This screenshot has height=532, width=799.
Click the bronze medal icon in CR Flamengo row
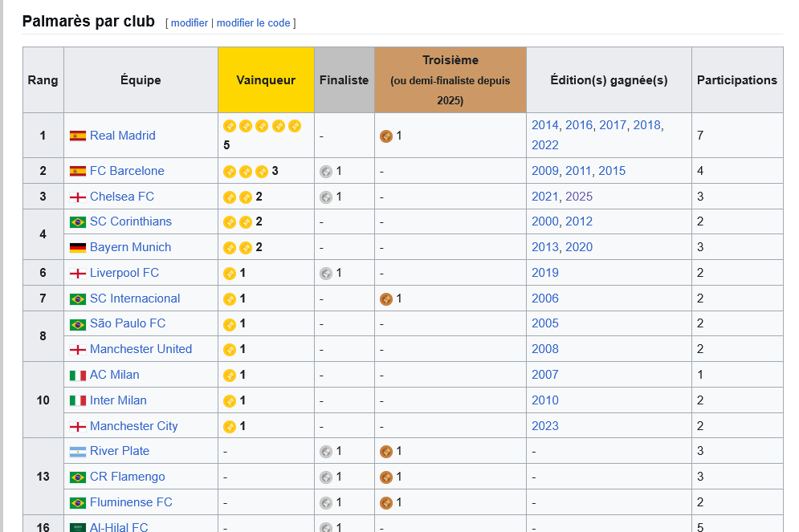pyautogui.click(x=386, y=477)
